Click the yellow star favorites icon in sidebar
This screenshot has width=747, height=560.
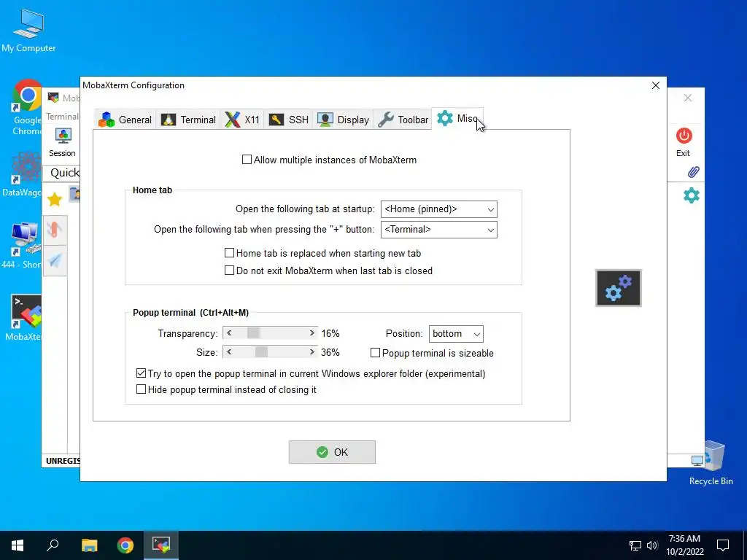pyautogui.click(x=55, y=200)
